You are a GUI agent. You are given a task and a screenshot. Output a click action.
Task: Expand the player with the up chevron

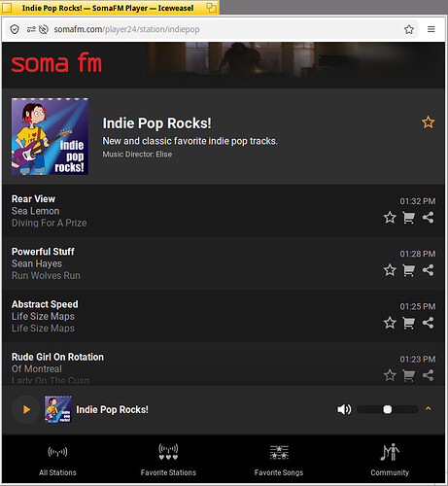[428, 408]
